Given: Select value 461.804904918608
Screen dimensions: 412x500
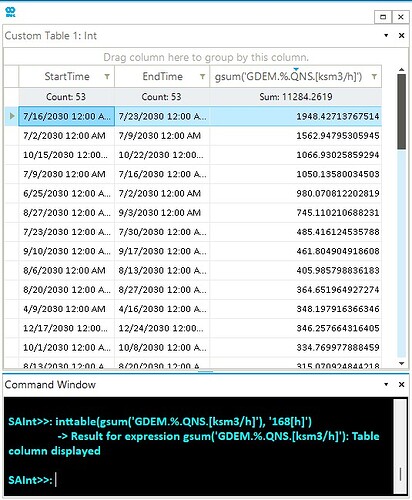Looking at the screenshot, I should point(296,252).
